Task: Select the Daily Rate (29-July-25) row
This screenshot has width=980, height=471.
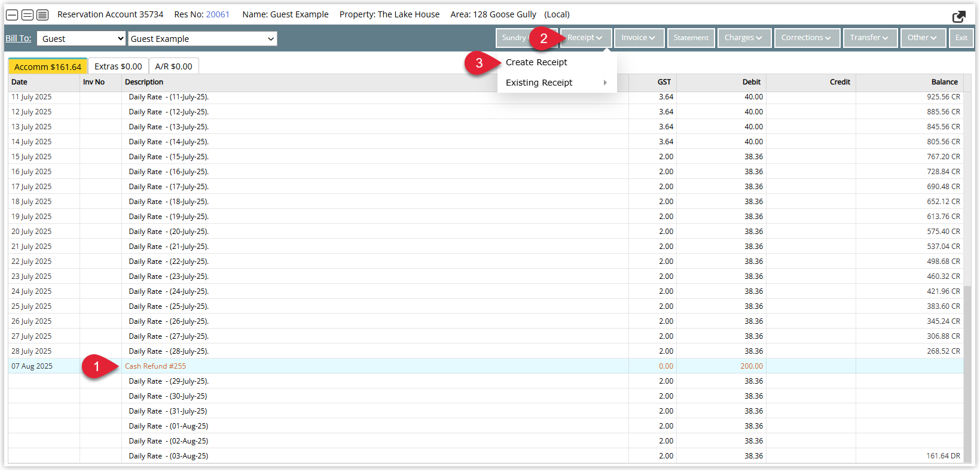Action: (x=486, y=381)
